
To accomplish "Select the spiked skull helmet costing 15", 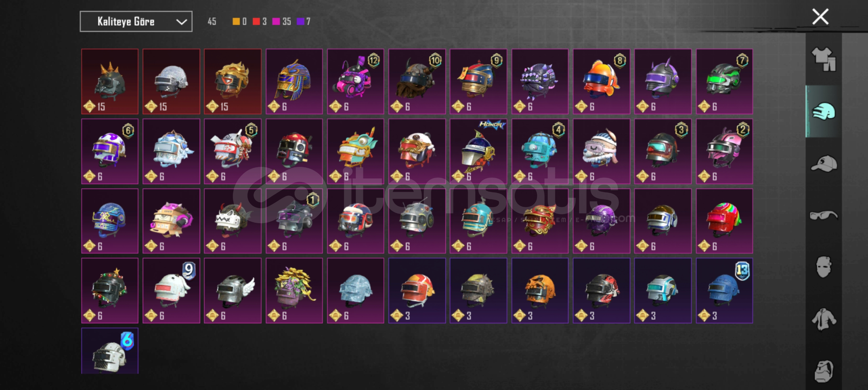I will pyautogui.click(x=110, y=82).
